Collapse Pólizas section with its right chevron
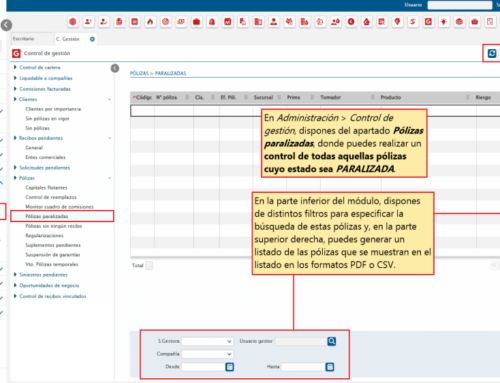Image resolution: width=500 pixels, height=383 pixels. coord(110,178)
